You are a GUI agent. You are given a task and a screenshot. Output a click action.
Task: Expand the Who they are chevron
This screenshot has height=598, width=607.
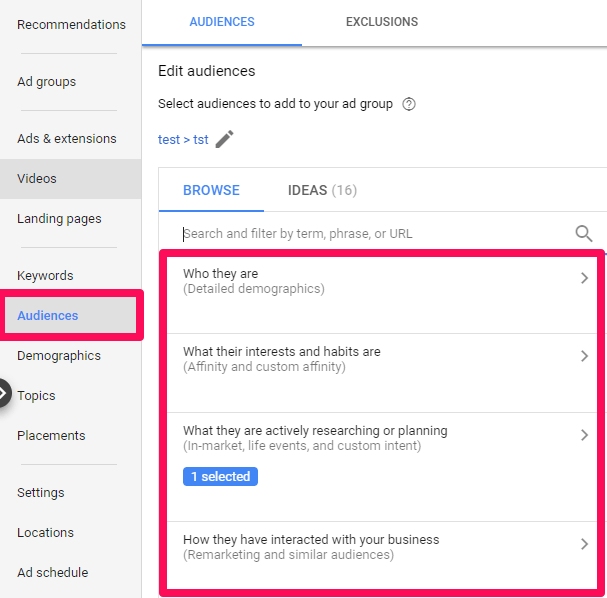585,279
